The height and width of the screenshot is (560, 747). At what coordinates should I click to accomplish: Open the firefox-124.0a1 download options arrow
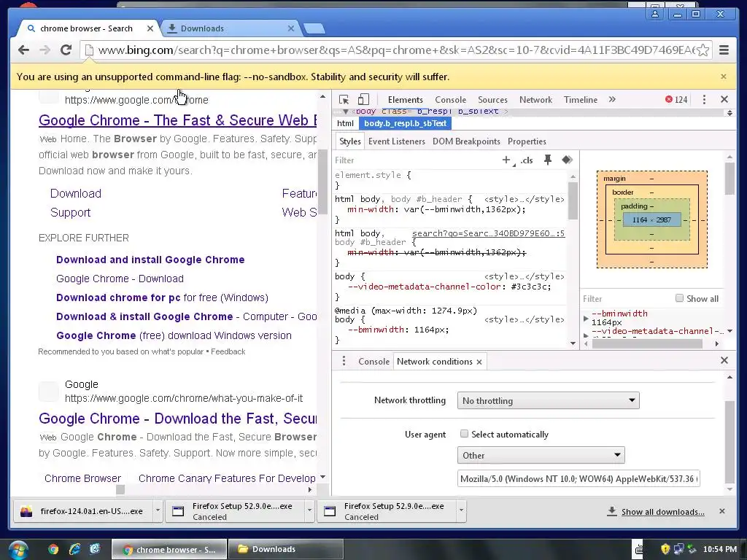158,511
